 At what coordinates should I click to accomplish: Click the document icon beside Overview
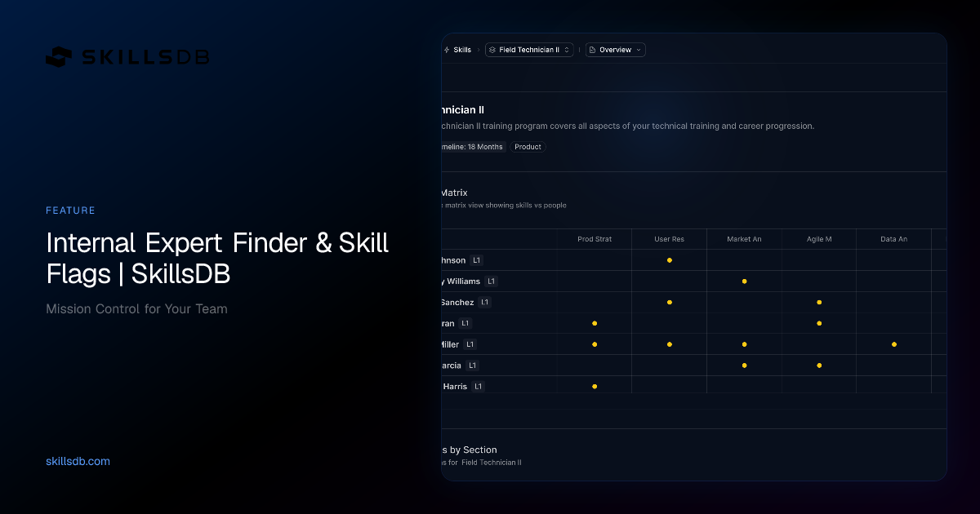592,50
